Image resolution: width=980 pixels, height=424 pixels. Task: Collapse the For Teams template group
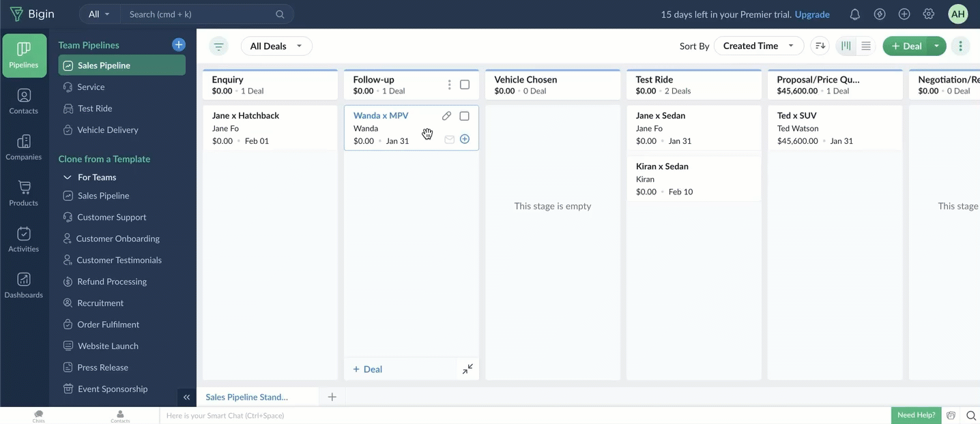pos(67,177)
